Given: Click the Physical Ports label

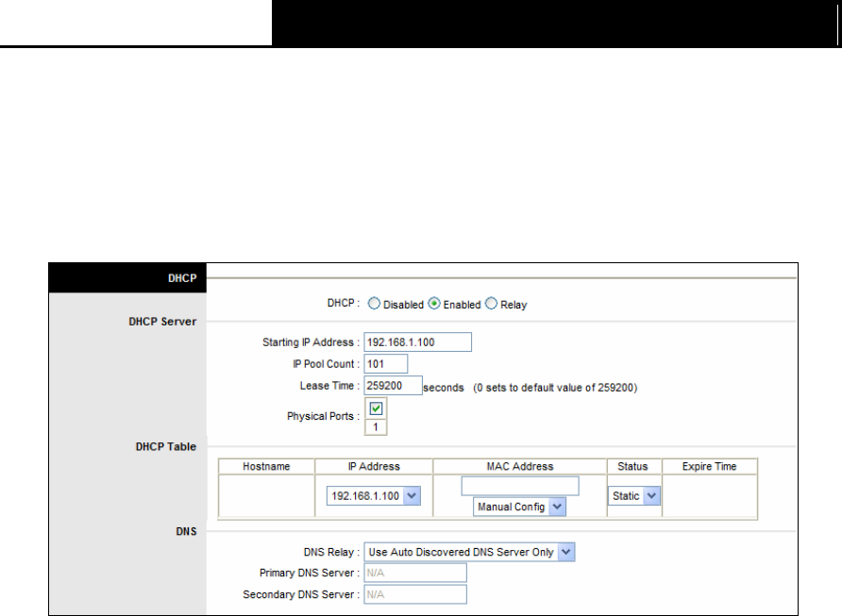Looking at the screenshot, I should (323, 416).
